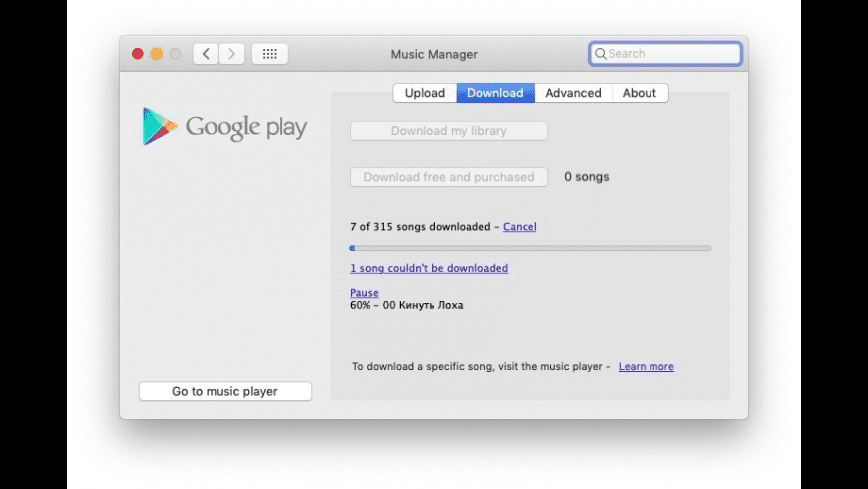Click the back arrow in the toolbar
The height and width of the screenshot is (489, 868).
click(x=206, y=54)
